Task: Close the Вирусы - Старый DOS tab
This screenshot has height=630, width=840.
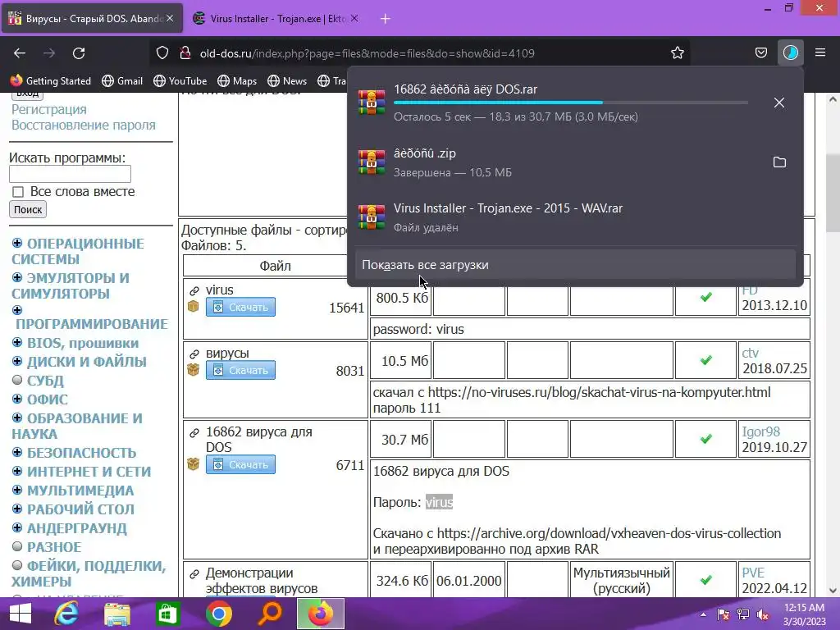Action: pyautogui.click(x=170, y=18)
